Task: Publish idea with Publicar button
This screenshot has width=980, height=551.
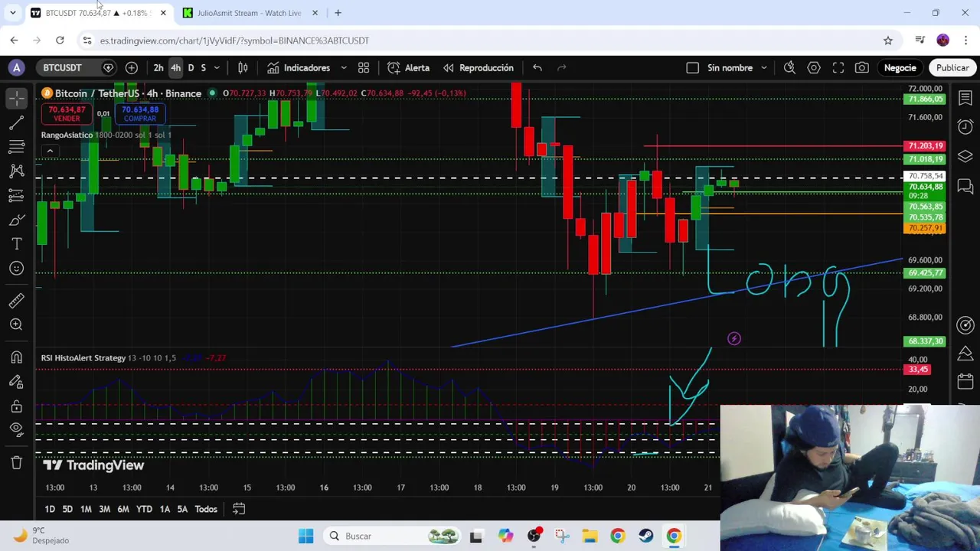Action: click(x=952, y=68)
